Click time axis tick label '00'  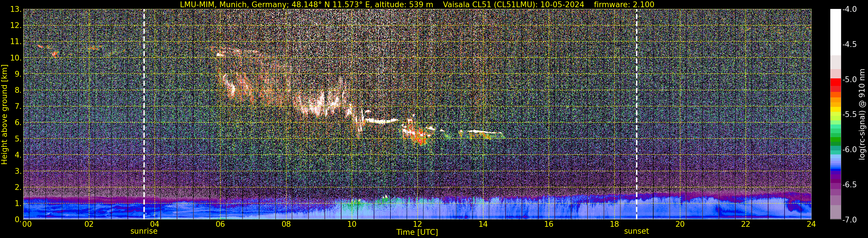(x=27, y=224)
